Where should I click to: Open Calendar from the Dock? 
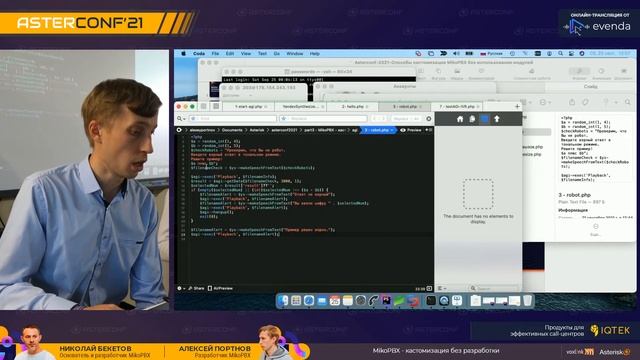tap(335, 301)
